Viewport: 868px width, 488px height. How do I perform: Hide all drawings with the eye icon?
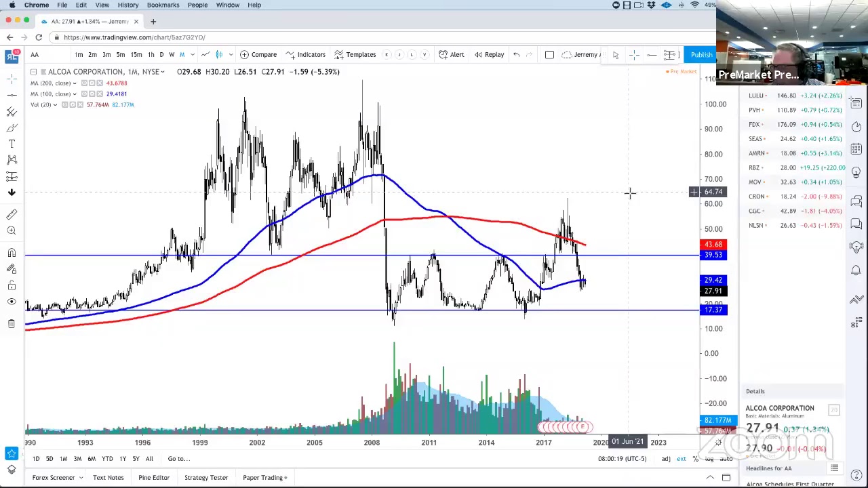pyautogui.click(x=12, y=302)
